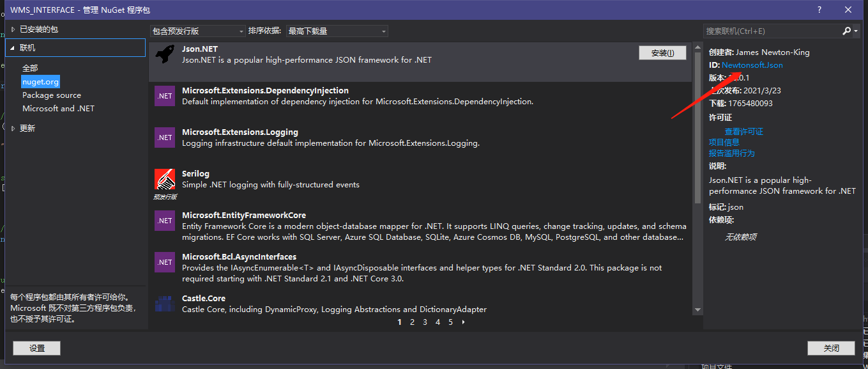Expand the 已安装的包 tree node

pyautogui.click(x=13, y=29)
